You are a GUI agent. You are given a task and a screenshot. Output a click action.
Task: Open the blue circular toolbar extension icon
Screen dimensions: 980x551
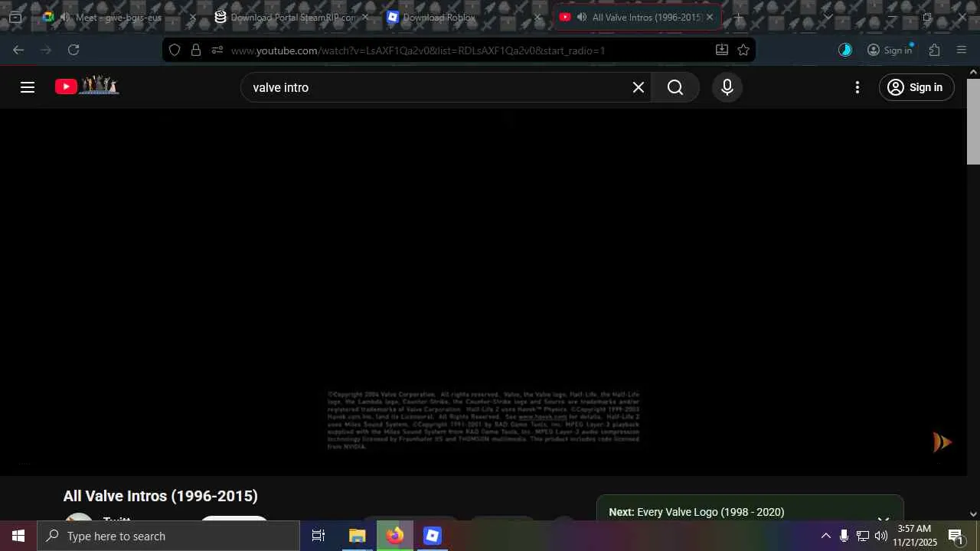[x=845, y=50]
